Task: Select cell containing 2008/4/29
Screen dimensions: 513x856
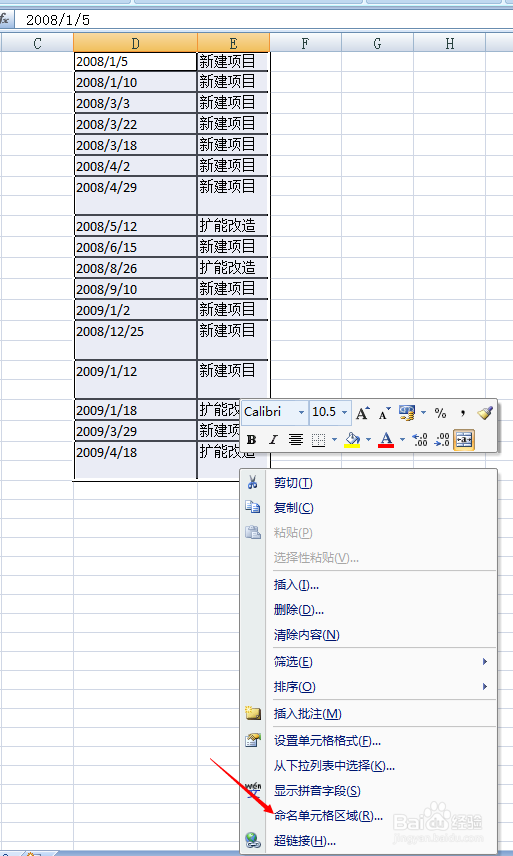Action: click(x=135, y=195)
